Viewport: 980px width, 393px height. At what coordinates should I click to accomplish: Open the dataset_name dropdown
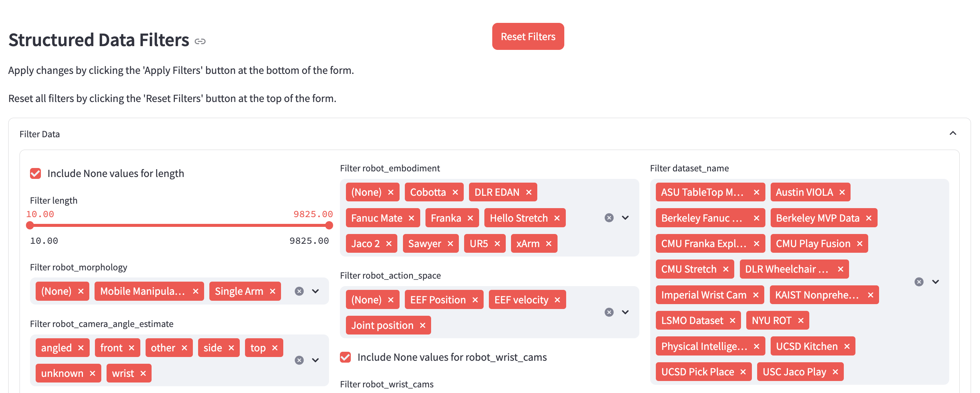point(935,282)
